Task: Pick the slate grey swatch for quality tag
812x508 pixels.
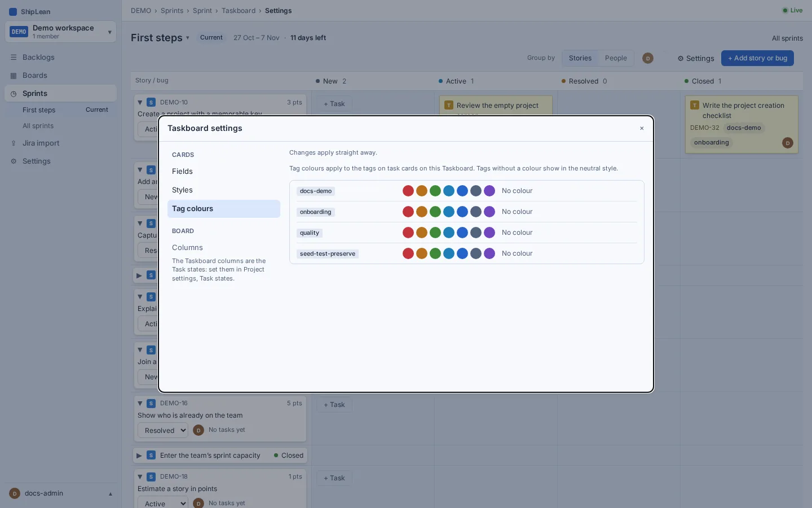Action: point(476,233)
